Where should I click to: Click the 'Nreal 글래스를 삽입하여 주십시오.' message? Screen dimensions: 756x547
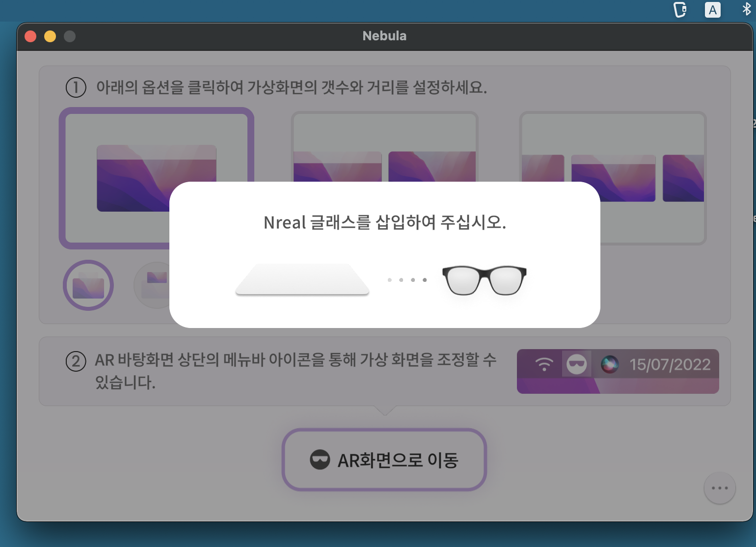pyautogui.click(x=385, y=222)
